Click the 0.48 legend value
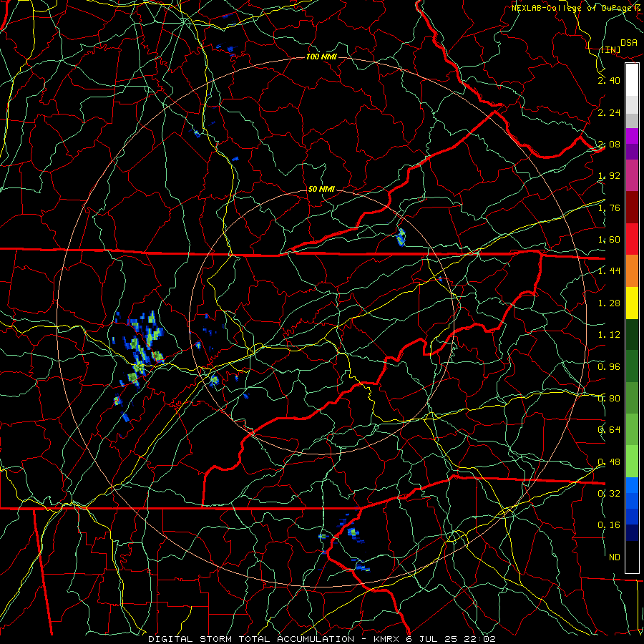 pyautogui.click(x=609, y=462)
